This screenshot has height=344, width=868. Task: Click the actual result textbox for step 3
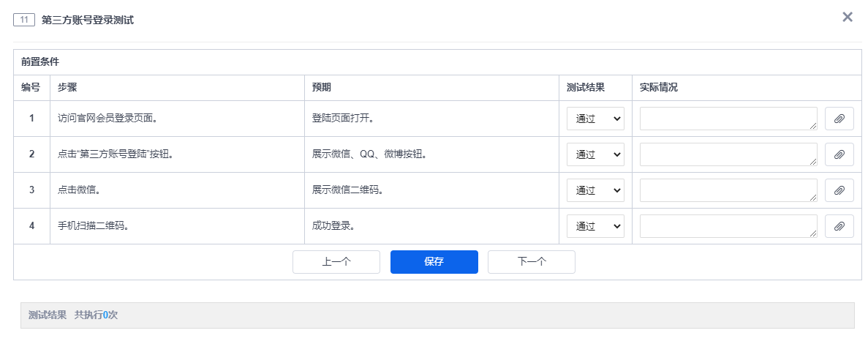click(x=728, y=190)
